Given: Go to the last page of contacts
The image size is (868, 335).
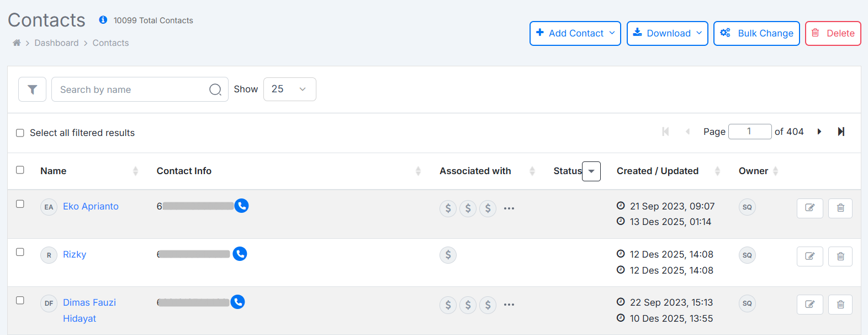Looking at the screenshot, I should 841,132.
